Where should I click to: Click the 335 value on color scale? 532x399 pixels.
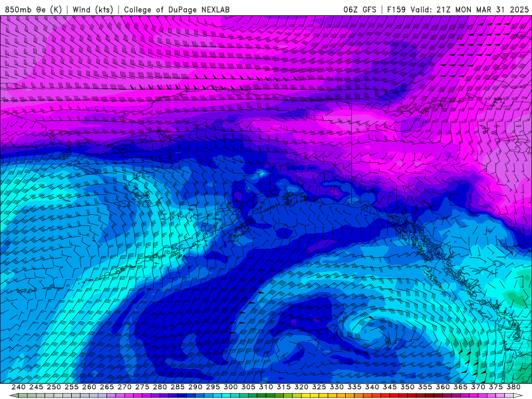pyautogui.click(x=354, y=387)
